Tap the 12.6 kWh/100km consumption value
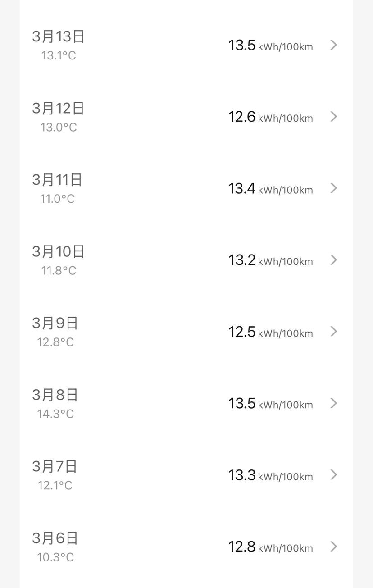Screen dimensions: 373x588 270,117
